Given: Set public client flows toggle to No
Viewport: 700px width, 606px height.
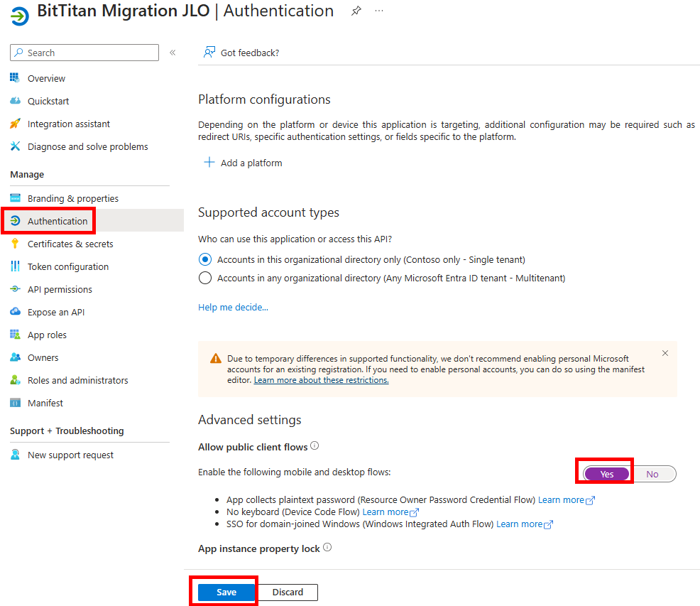Looking at the screenshot, I should 652,474.
